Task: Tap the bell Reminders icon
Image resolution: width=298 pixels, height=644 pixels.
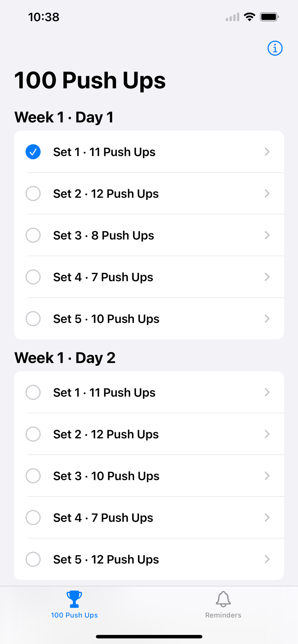Action: click(223, 599)
